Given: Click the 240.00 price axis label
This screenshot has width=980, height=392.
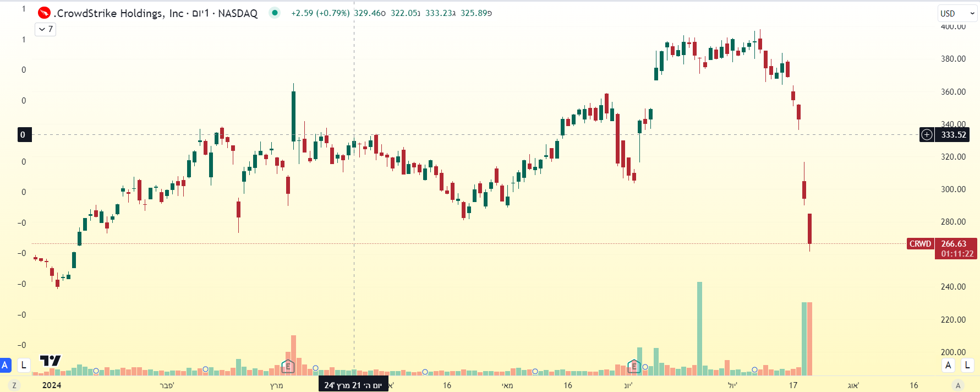Looking at the screenshot, I should pos(953,286).
